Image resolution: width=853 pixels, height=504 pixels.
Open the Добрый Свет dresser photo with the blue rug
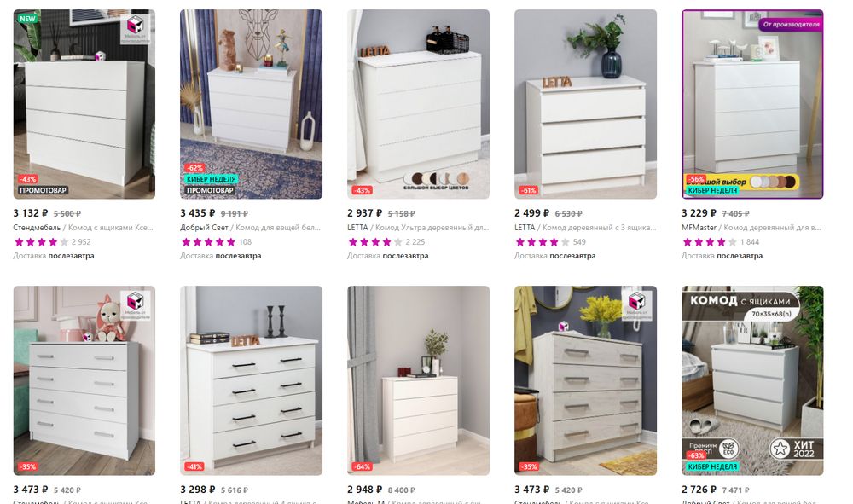point(251,104)
